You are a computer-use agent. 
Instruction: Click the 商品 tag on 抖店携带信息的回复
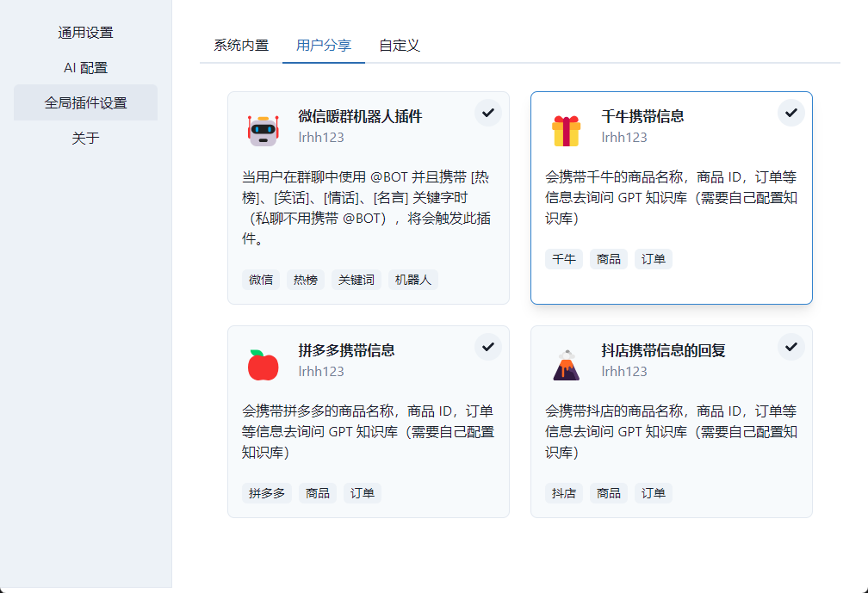coord(609,493)
